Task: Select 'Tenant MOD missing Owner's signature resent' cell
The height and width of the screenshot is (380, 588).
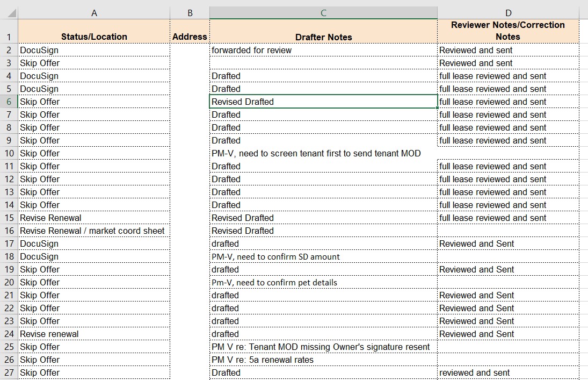Action: 323,347
